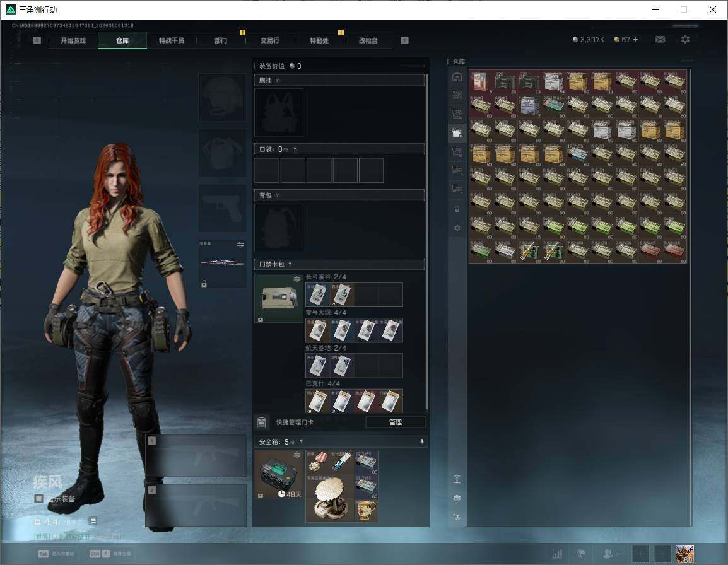
Task: Click the warehouse sort icon at sidebar bottom
Action: pos(457,516)
